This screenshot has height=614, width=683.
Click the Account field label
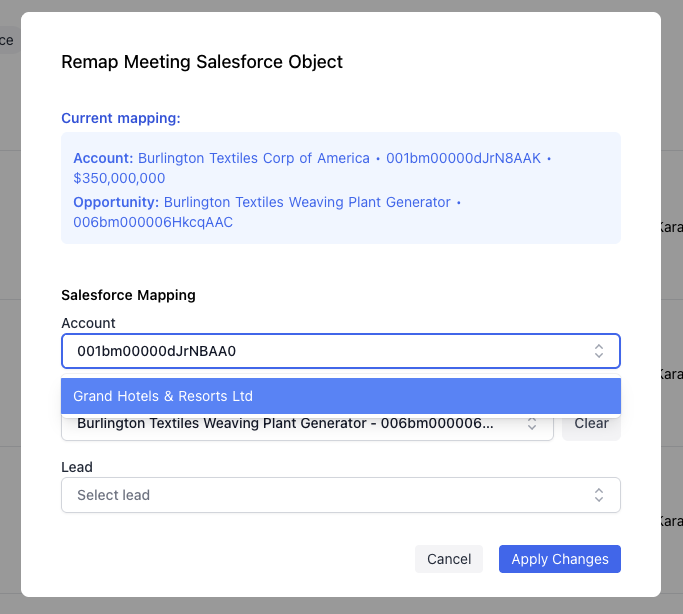(x=88, y=323)
